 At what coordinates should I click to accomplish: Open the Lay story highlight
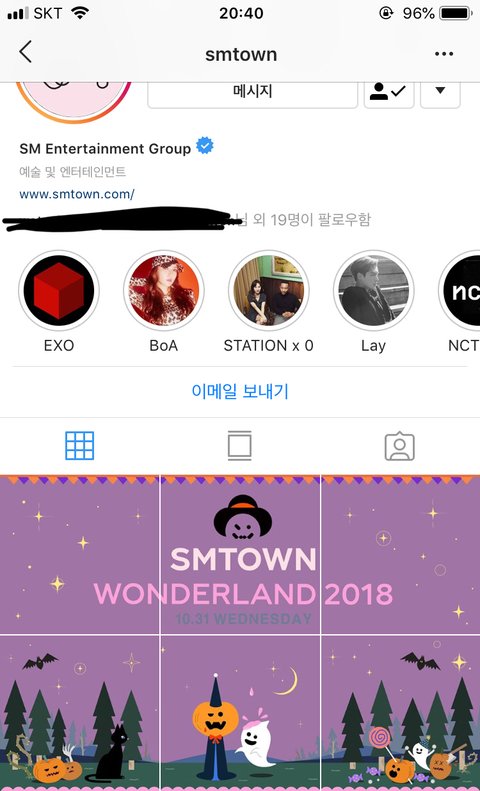click(x=374, y=291)
